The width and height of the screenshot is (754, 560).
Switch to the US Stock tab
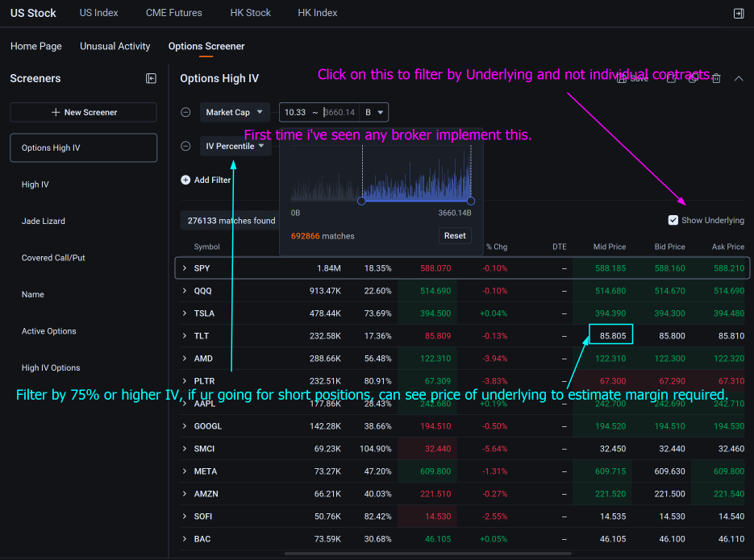pyautogui.click(x=33, y=14)
